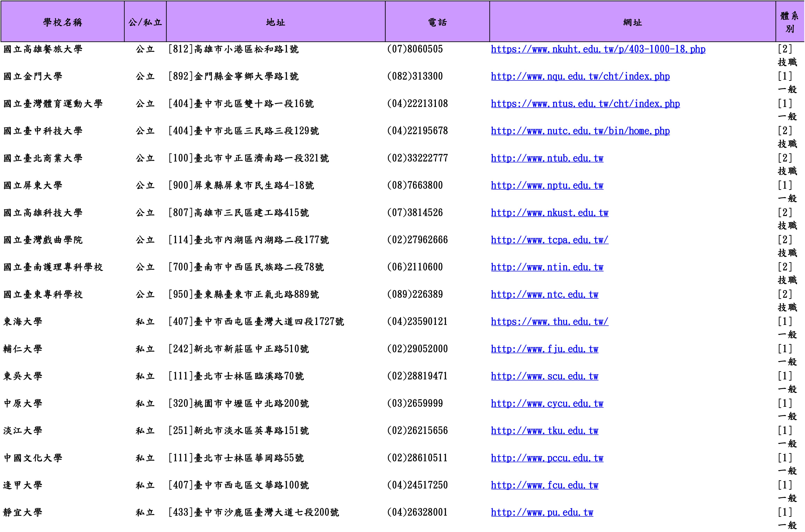The height and width of the screenshot is (532, 805).
Task: Click the 學校名稱 column header
Action: [63, 22]
